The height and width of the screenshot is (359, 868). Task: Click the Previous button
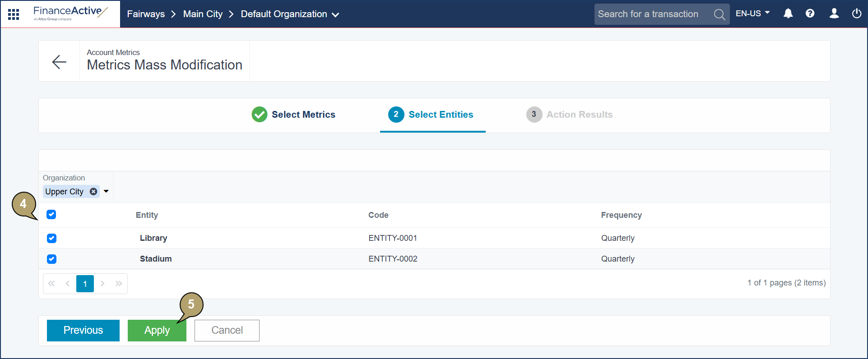[x=83, y=331]
